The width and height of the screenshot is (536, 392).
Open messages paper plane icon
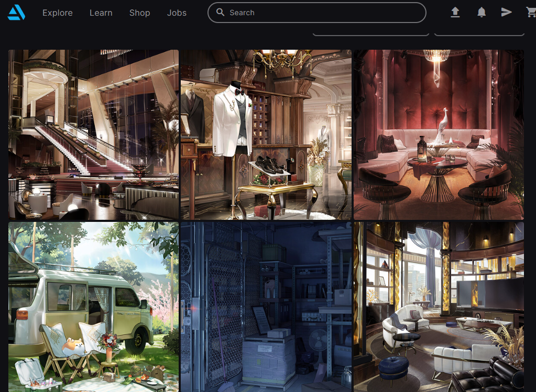tap(506, 12)
